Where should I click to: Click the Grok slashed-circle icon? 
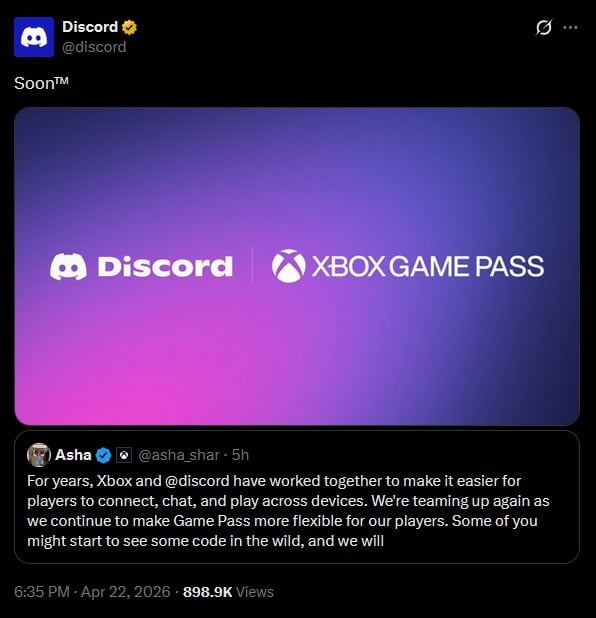point(544,28)
